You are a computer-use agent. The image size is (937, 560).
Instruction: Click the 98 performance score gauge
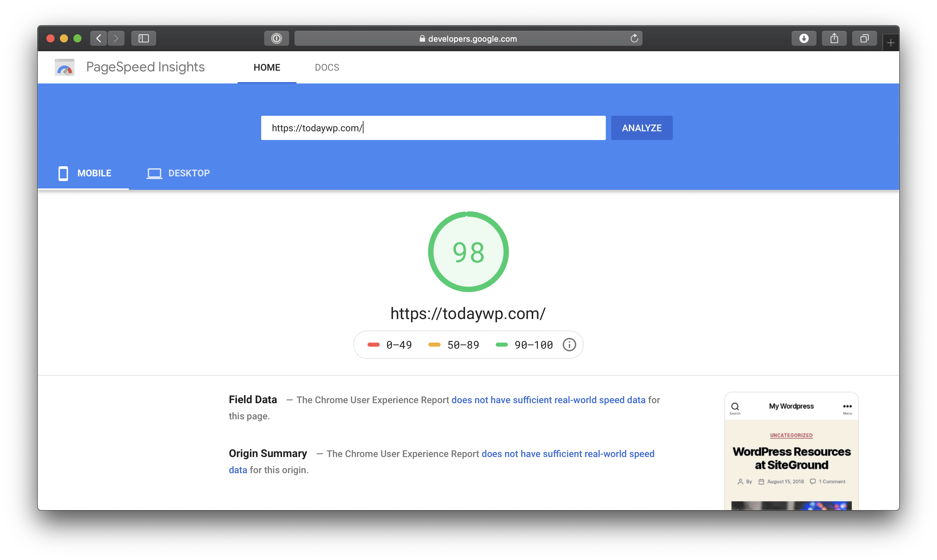[468, 252]
